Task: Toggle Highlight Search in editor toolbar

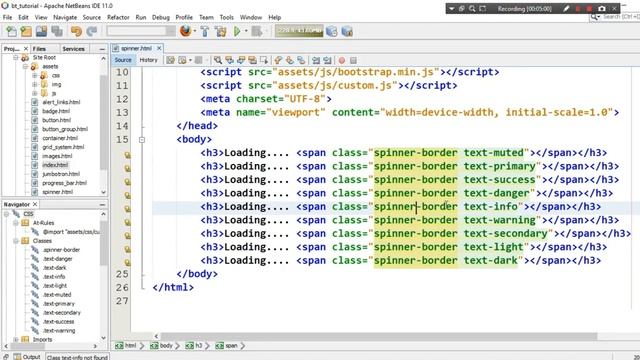Action: [253, 60]
